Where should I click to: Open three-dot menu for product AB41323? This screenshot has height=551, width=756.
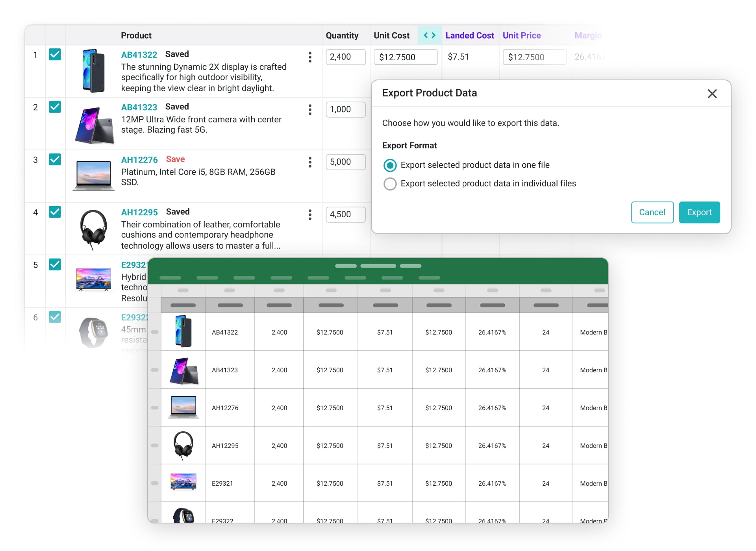tap(310, 110)
